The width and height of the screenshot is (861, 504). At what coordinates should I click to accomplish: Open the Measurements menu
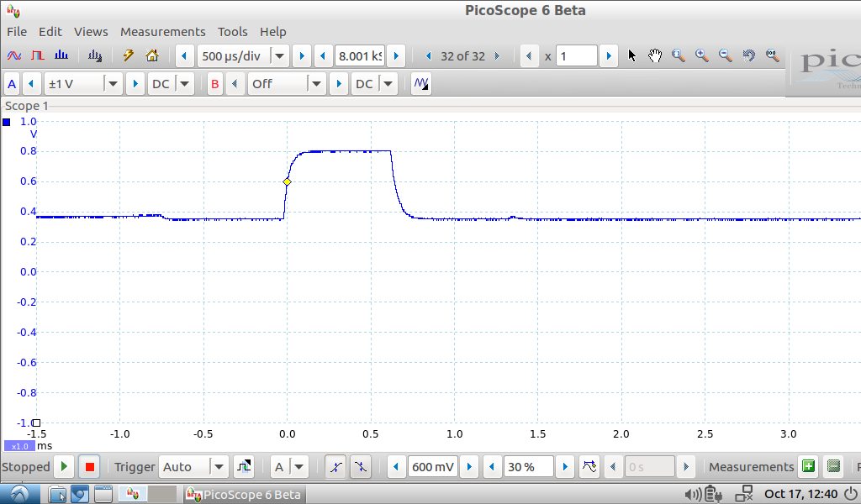(162, 32)
